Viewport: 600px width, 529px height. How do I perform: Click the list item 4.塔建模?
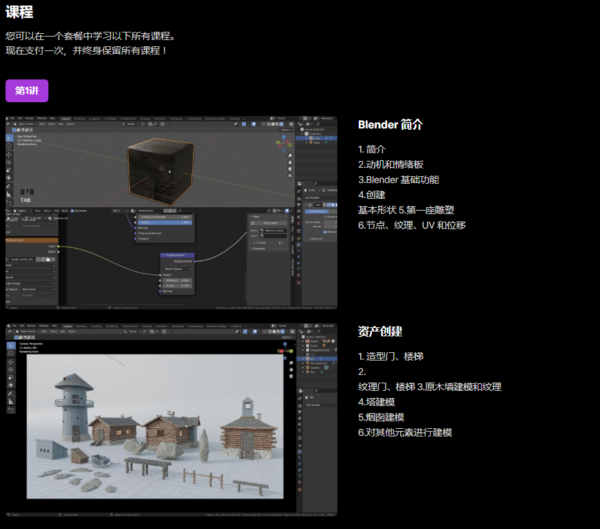click(x=377, y=402)
